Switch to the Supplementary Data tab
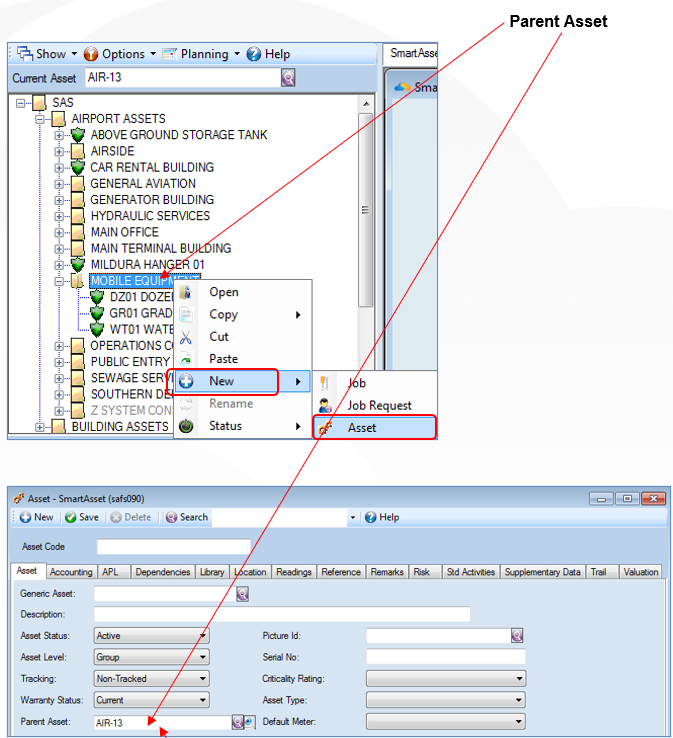The image size is (673, 738). 542,572
